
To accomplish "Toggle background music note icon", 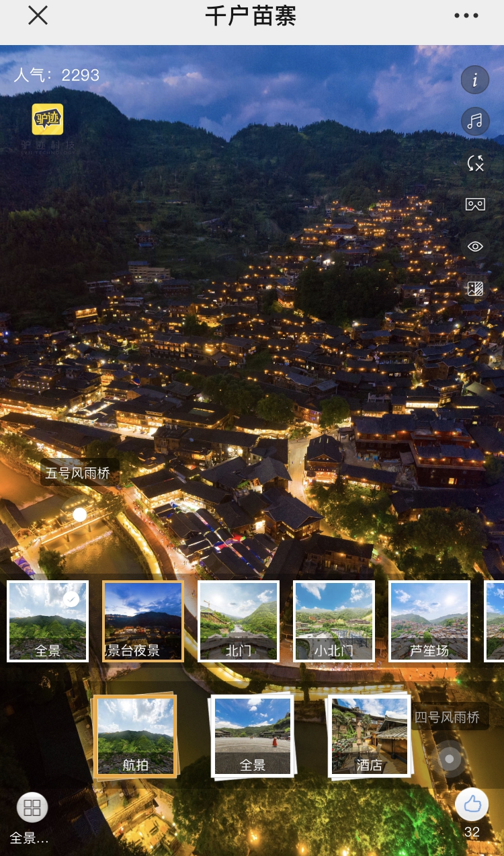I will (x=475, y=121).
